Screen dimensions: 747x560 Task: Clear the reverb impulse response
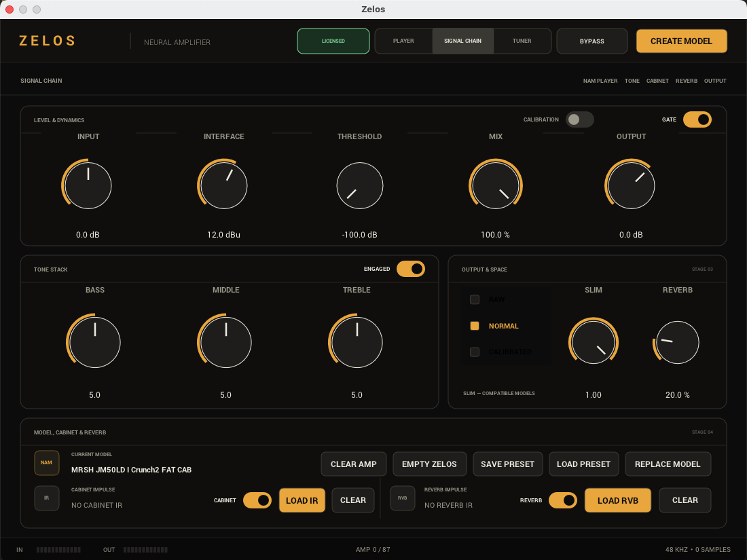tap(685, 500)
